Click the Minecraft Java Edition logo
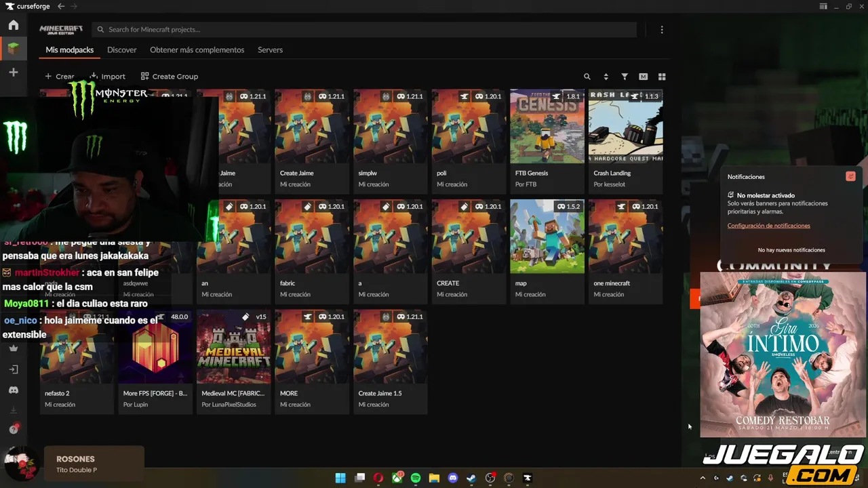Screen dimensions: 868x488 [61, 30]
